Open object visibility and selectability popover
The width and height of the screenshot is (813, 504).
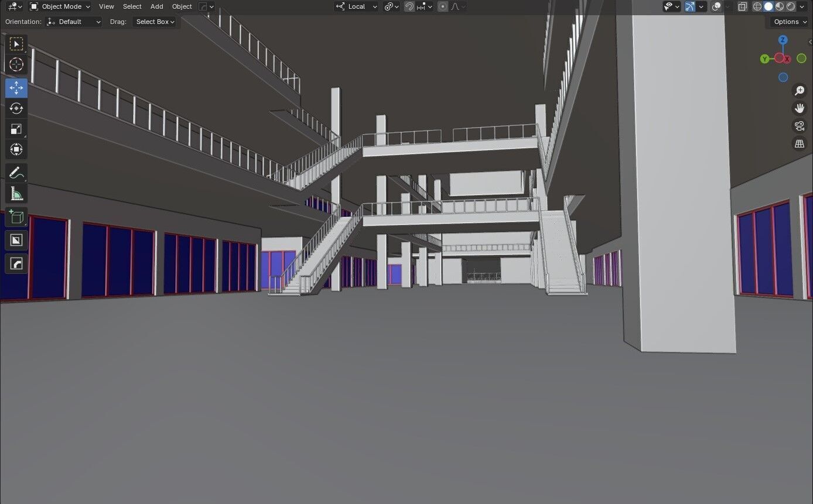pyautogui.click(x=671, y=6)
